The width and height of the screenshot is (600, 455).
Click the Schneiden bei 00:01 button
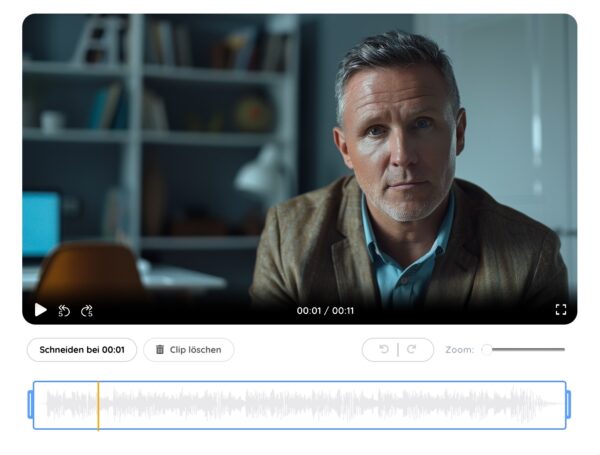[x=82, y=350]
